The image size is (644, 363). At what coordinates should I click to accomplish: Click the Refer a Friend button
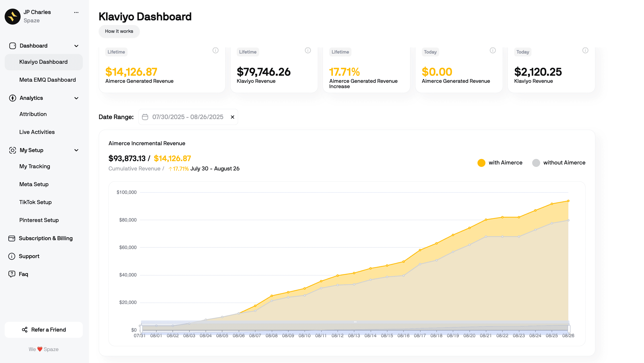(44, 330)
